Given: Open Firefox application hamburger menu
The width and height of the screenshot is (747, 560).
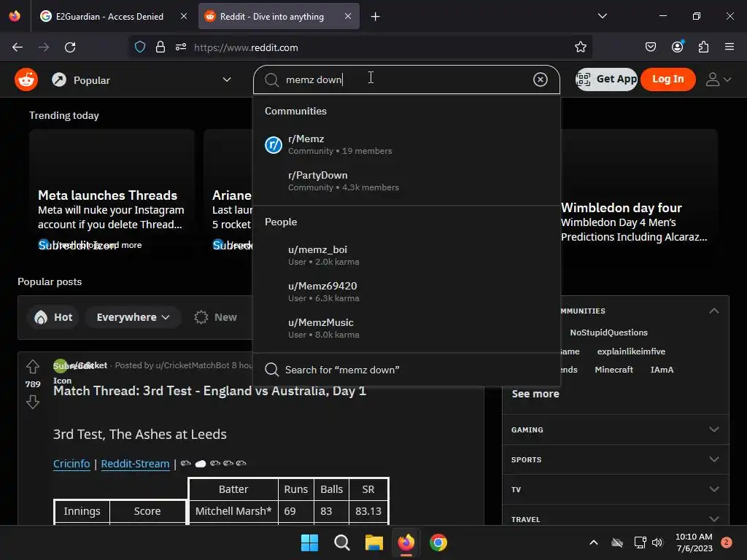Looking at the screenshot, I should 729,47.
